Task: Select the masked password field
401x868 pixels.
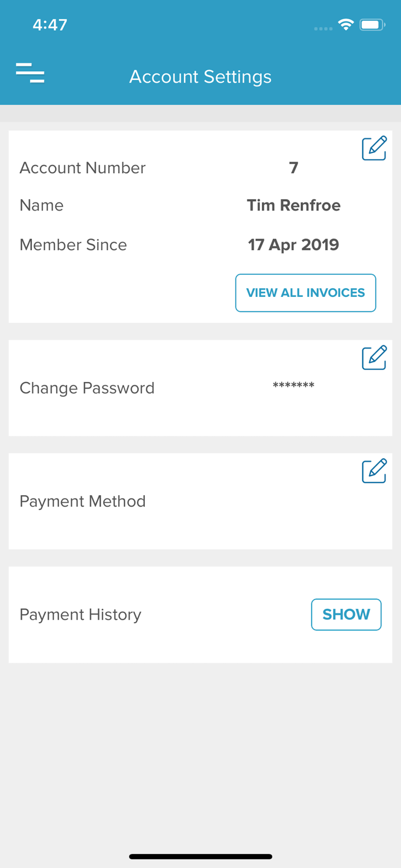Action: [293, 385]
